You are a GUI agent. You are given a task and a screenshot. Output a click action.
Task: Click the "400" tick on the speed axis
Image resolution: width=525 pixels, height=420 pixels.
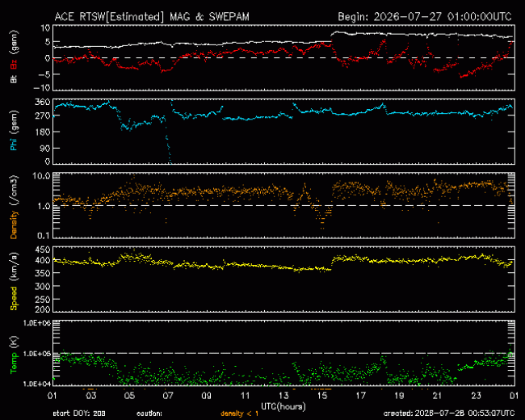(x=43, y=260)
